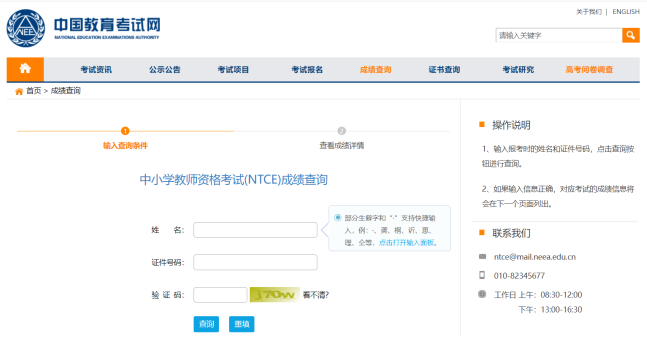Open the 公示公告 menu
The height and width of the screenshot is (364, 647).
click(x=165, y=69)
